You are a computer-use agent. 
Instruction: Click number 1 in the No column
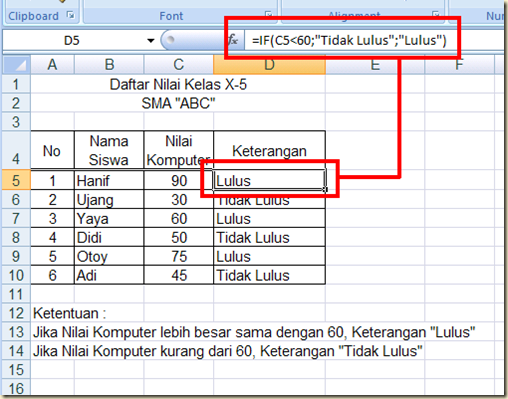coord(52,181)
